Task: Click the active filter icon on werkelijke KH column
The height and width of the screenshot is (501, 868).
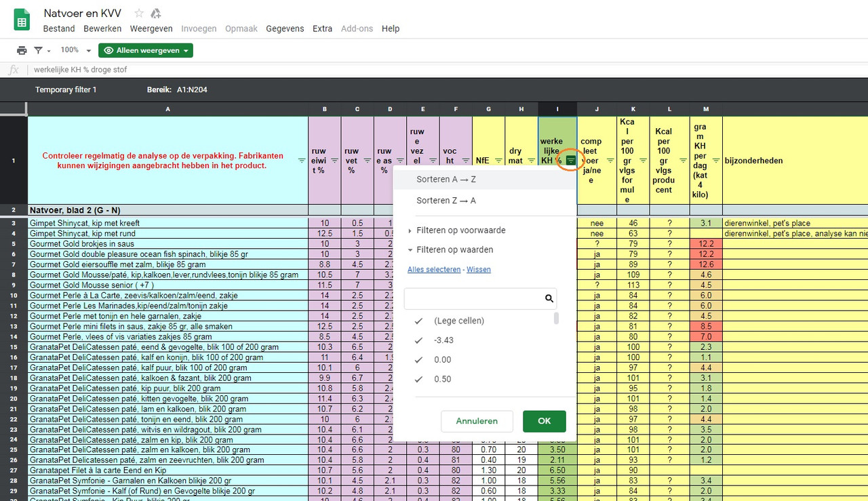Action: pos(571,161)
